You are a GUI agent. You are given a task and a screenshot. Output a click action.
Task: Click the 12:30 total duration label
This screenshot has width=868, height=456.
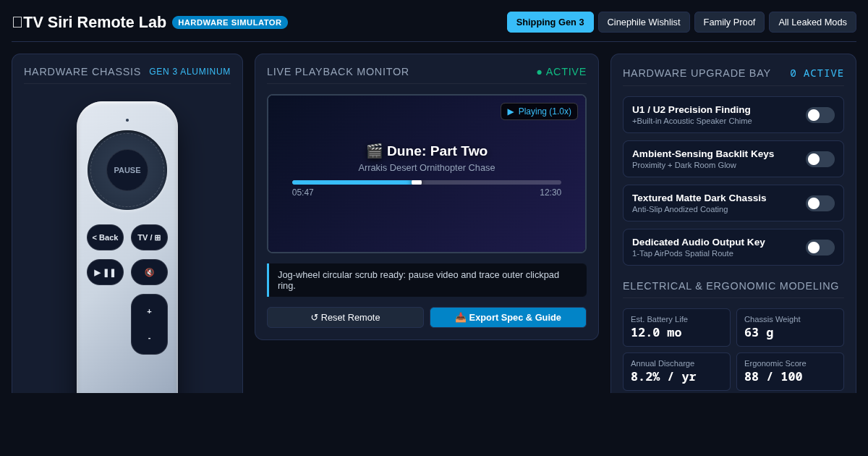pyautogui.click(x=550, y=193)
